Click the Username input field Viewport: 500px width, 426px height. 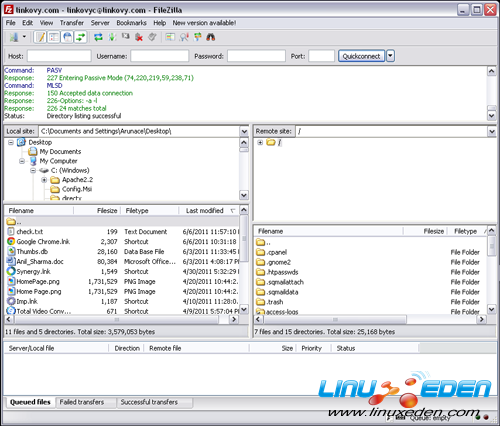[x=160, y=56]
